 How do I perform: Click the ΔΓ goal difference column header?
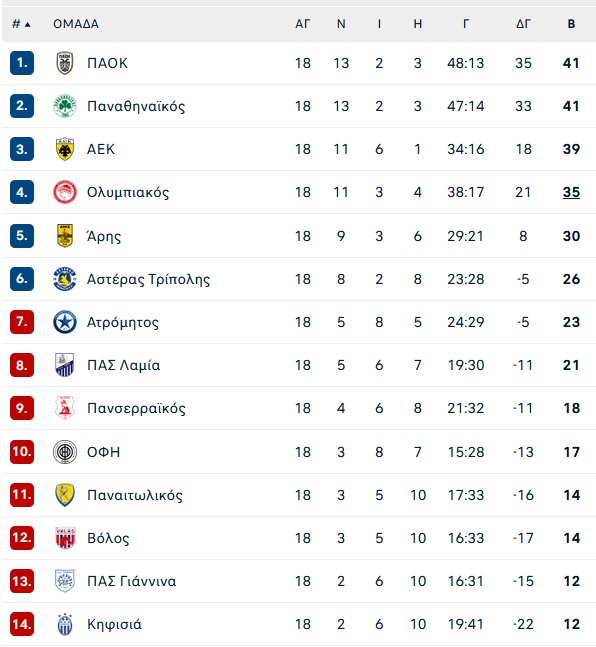click(523, 24)
